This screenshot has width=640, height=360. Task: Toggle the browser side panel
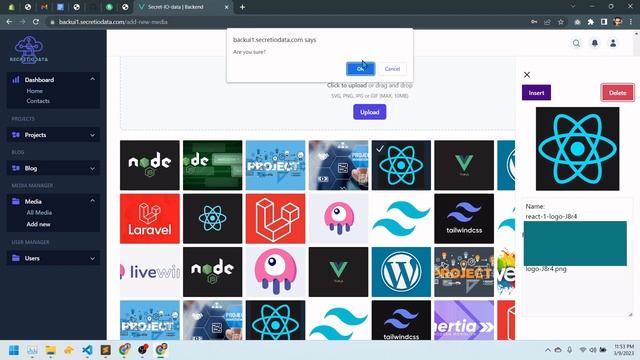click(604, 22)
